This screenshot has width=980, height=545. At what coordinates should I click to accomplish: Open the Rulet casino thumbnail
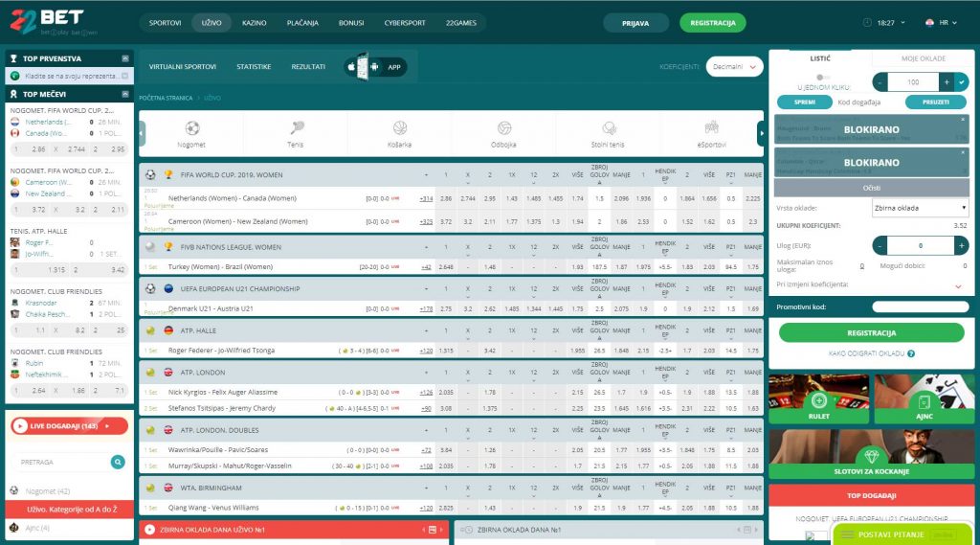819,399
